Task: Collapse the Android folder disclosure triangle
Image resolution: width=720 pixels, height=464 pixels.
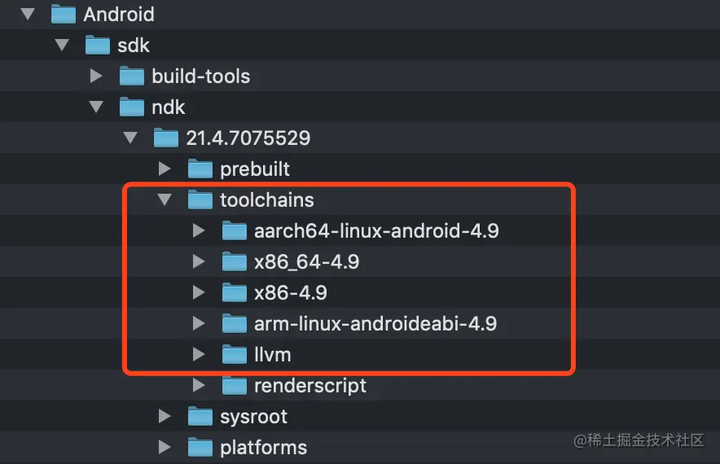Action: pos(28,14)
